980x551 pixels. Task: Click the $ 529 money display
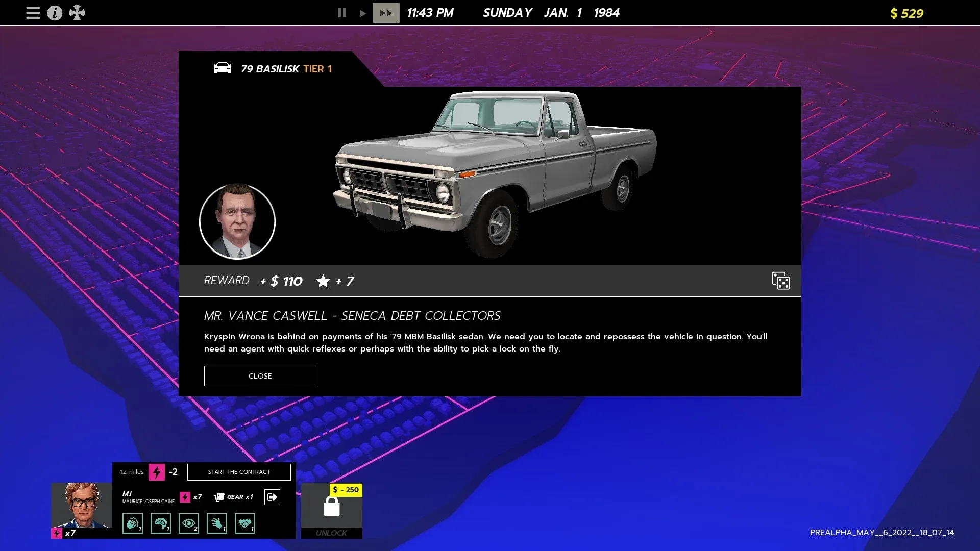click(906, 13)
